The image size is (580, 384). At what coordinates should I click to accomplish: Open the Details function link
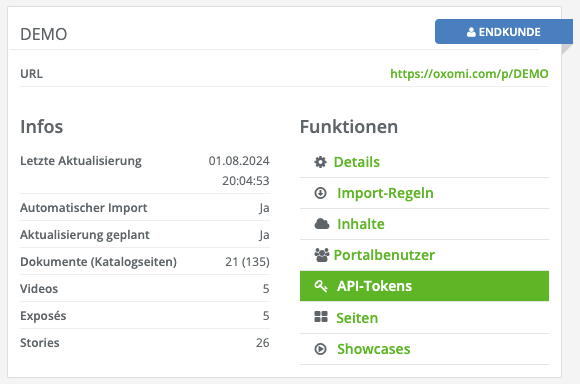(x=357, y=162)
